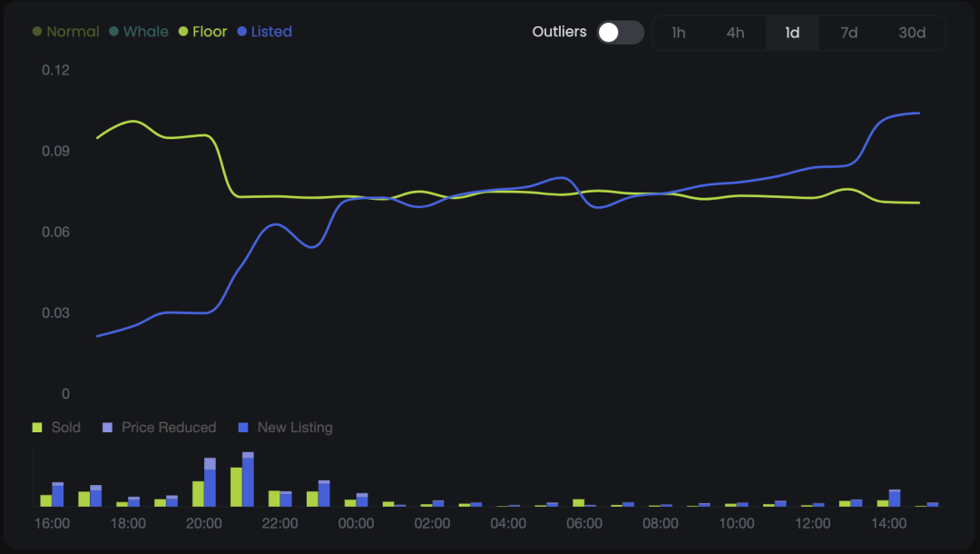The image size is (980, 554).
Task: Click the Sold green legend swatch
Action: 38,428
